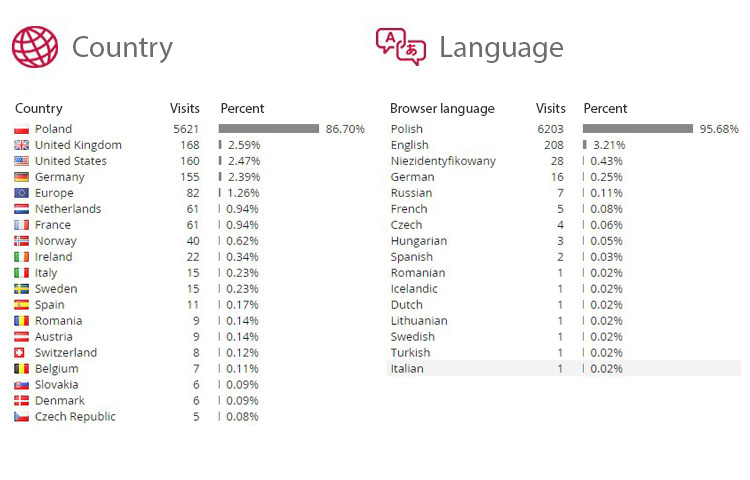Click the Europe flag icon
The height and width of the screenshot is (480, 750).
click(x=22, y=193)
